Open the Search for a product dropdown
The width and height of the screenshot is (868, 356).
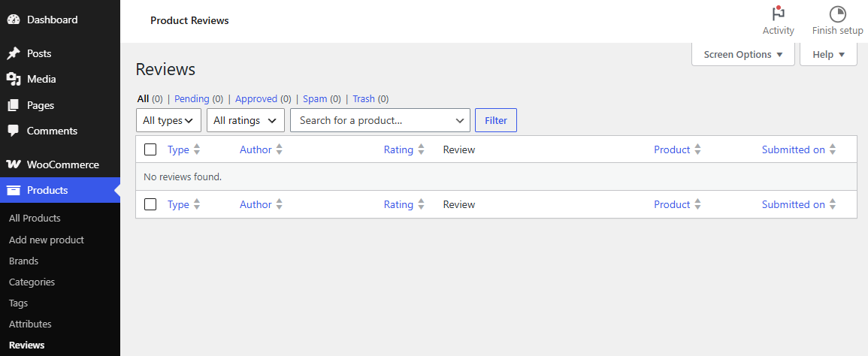(380, 120)
